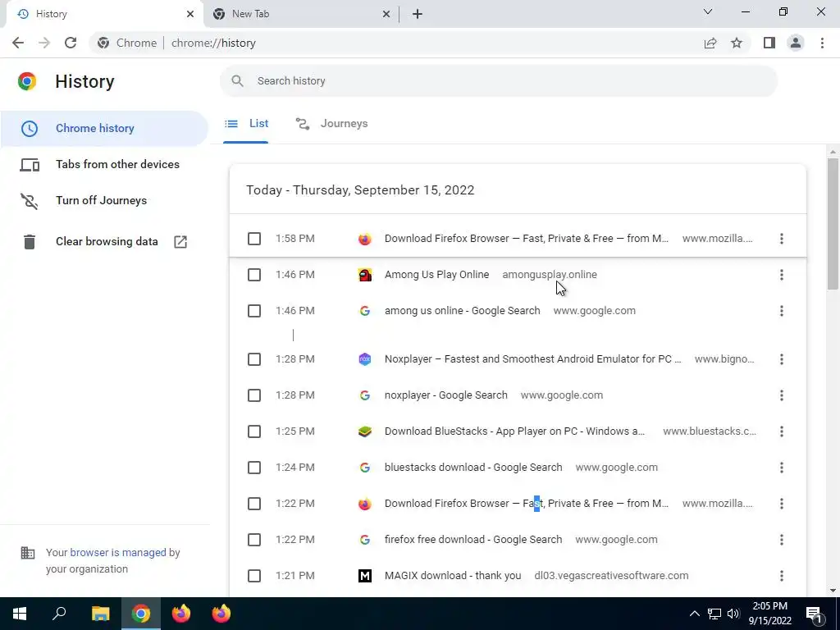The width and height of the screenshot is (840, 630).
Task: Open Windows taskbar search
Action: 59,614
